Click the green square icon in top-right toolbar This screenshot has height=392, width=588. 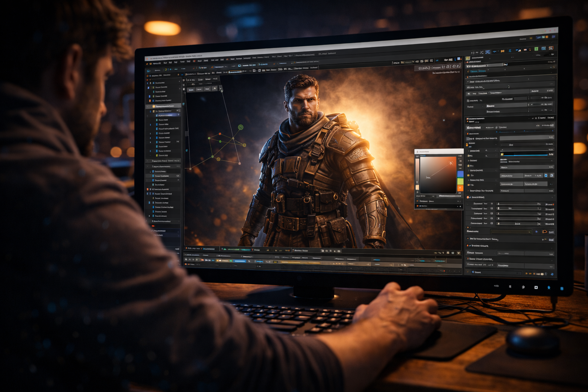pyautogui.click(x=536, y=49)
